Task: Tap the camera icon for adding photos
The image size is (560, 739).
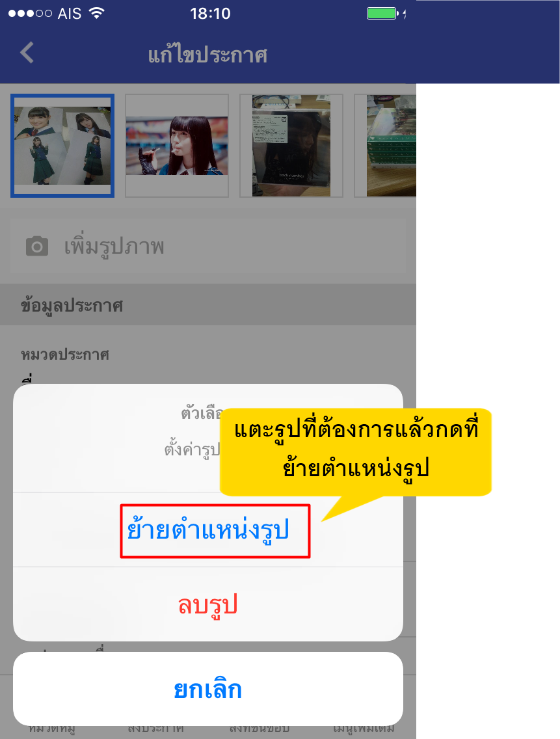Action: click(x=37, y=247)
